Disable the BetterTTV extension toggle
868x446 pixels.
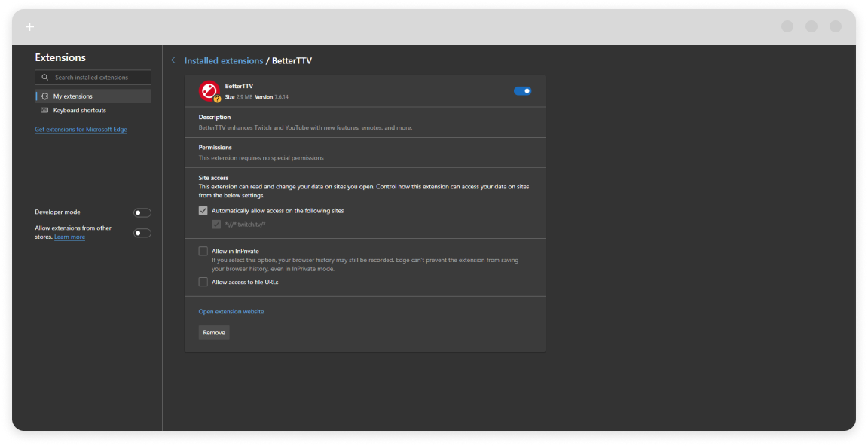pos(523,90)
